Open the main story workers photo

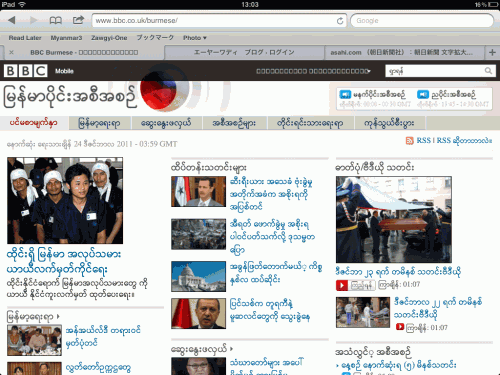tap(65, 201)
